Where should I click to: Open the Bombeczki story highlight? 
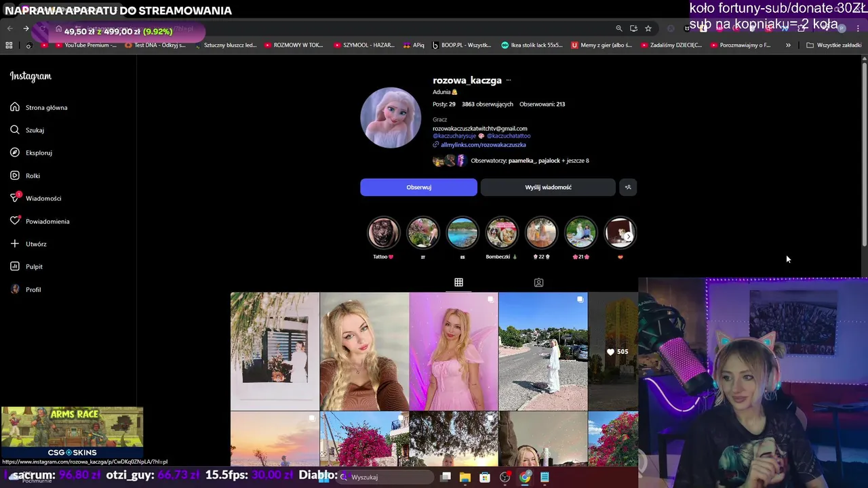point(502,233)
